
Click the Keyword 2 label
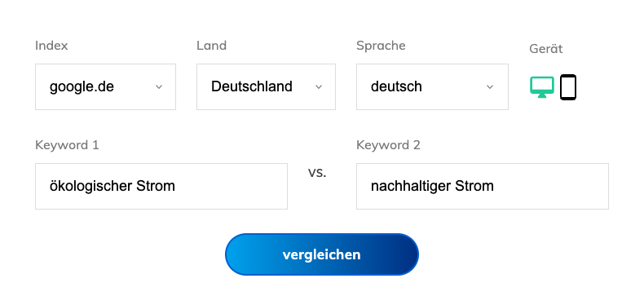[388, 145]
